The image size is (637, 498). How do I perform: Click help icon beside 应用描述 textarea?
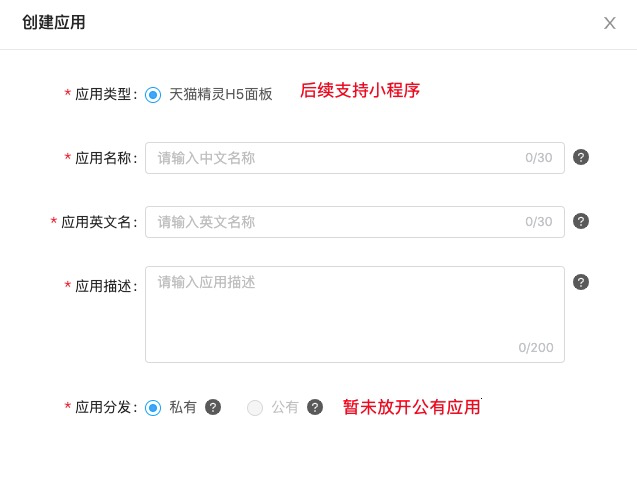(581, 282)
